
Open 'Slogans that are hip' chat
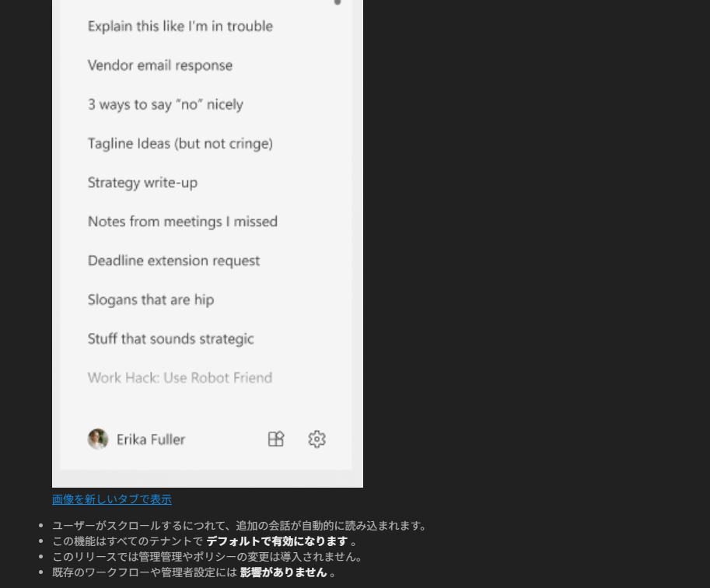click(x=151, y=300)
